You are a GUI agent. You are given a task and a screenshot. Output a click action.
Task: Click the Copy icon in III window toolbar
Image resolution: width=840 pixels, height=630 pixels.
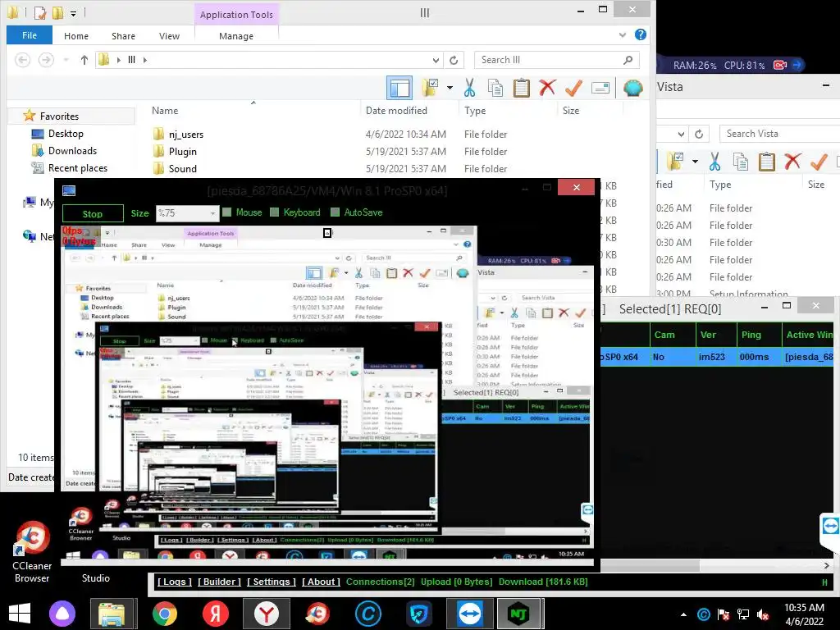tap(495, 88)
